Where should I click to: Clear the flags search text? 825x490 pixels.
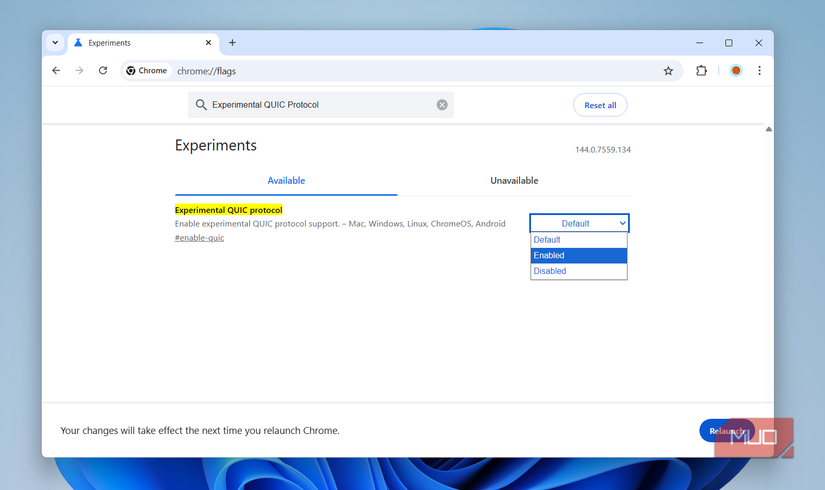[442, 105]
